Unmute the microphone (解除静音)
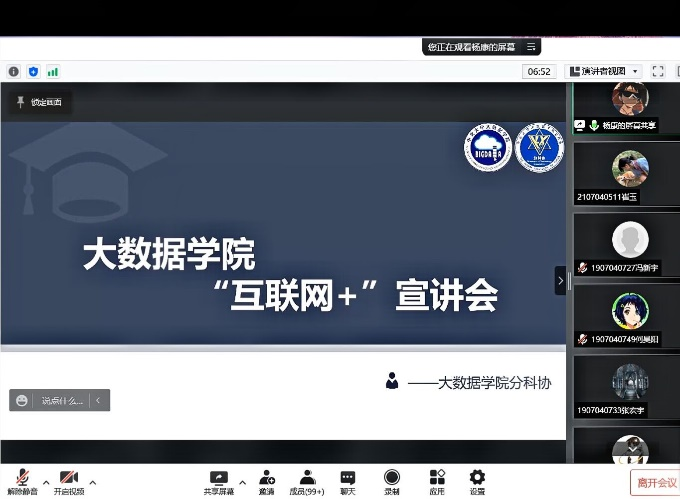The image size is (680, 499). [20, 479]
